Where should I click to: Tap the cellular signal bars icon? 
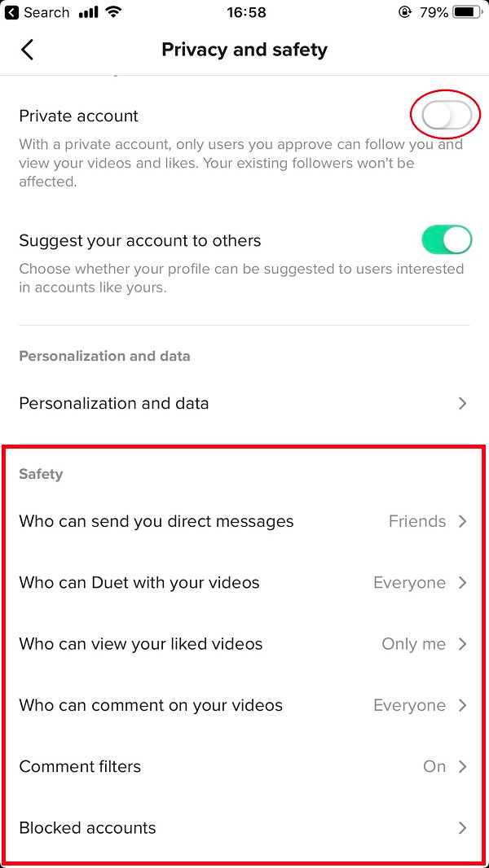(89, 12)
